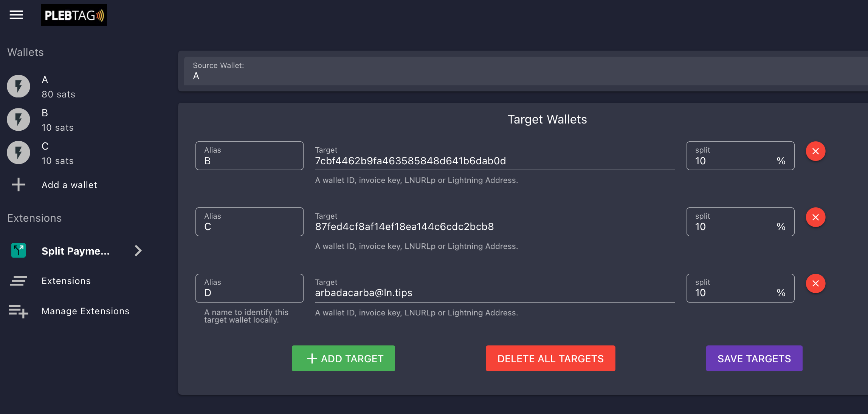868x414 pixels.
Task: Click the Alias D input field
Action: (250, 292)
